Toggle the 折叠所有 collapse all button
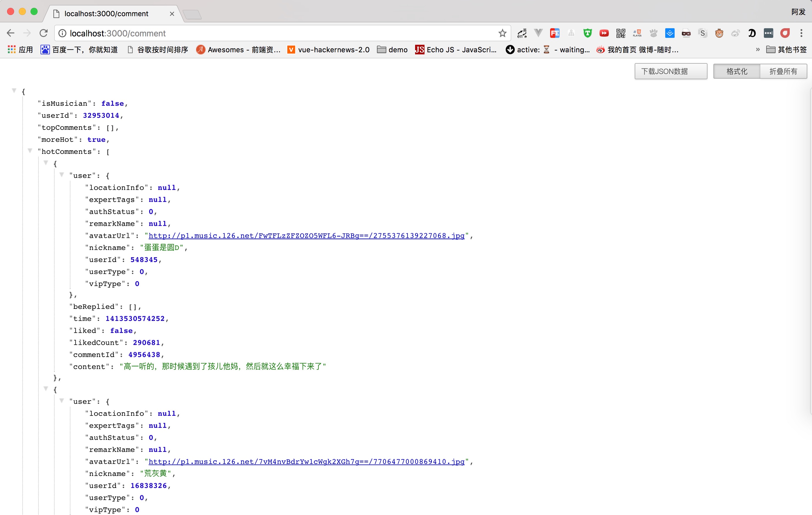Image resolution: width=812 pixels, height=515 pixels. coord(783,71)
